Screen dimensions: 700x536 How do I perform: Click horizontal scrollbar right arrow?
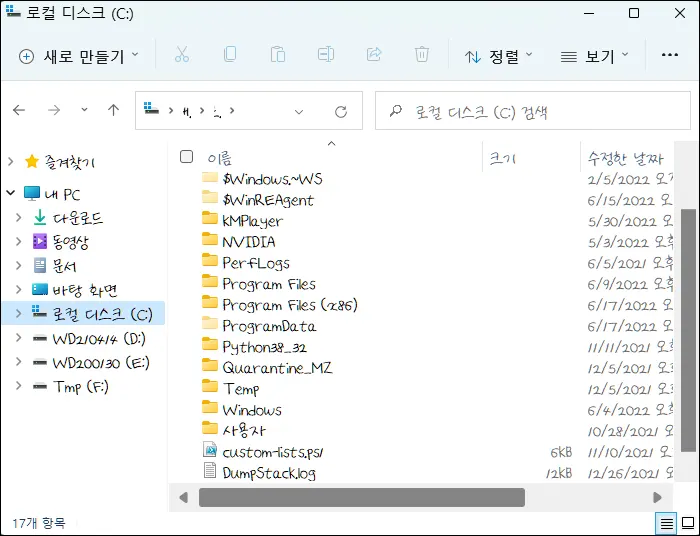pyautogui.click(x=657, y=497)
